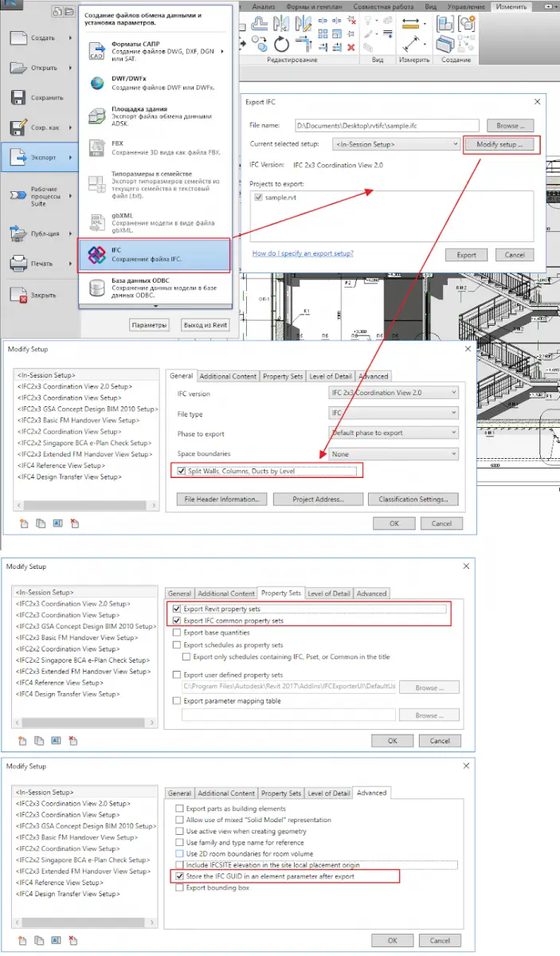Screen dimensions: 560x956
Task: Click rename setup icon in Advanced-tab dialog
Action: pos(57,940)
